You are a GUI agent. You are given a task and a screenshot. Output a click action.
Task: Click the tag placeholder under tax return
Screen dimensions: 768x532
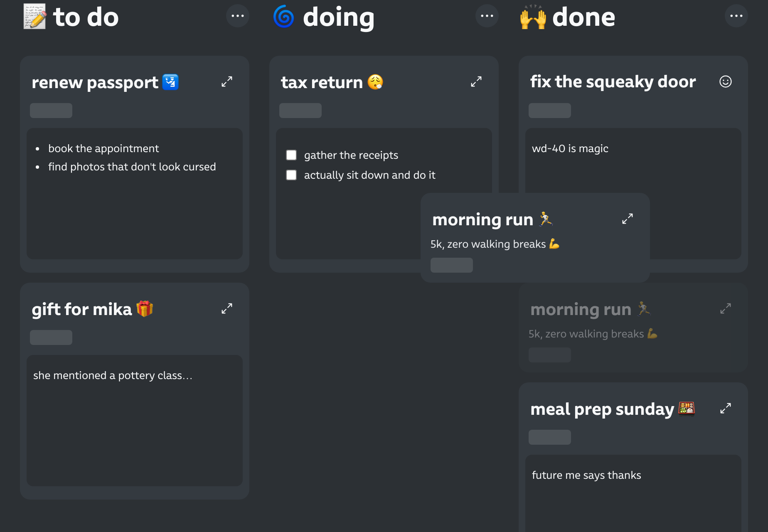point(300,111)
